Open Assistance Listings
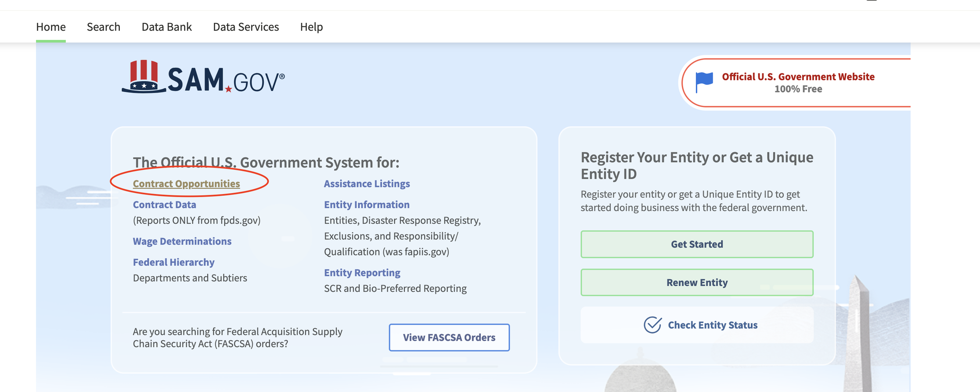The image size is (980, 392). 367,183
